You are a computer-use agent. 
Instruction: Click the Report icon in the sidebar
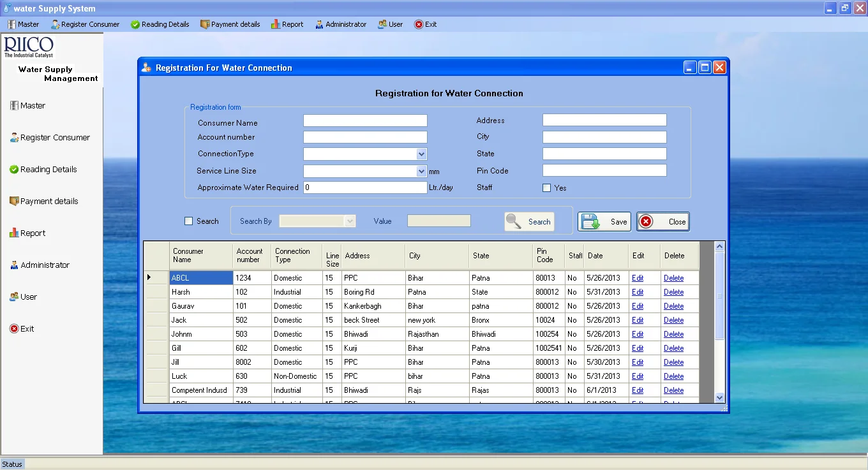pyautogui.click(x=14, y=233)
